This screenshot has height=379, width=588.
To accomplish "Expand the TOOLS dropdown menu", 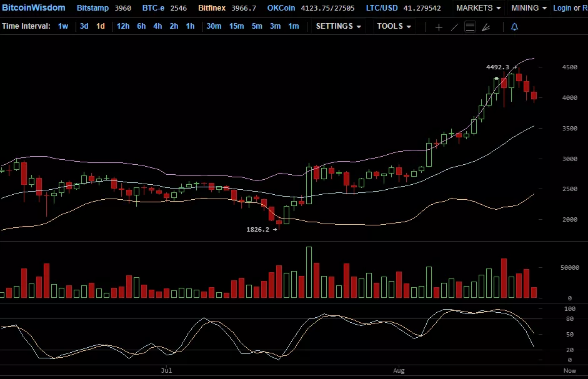I will click(x=394, y=26).
